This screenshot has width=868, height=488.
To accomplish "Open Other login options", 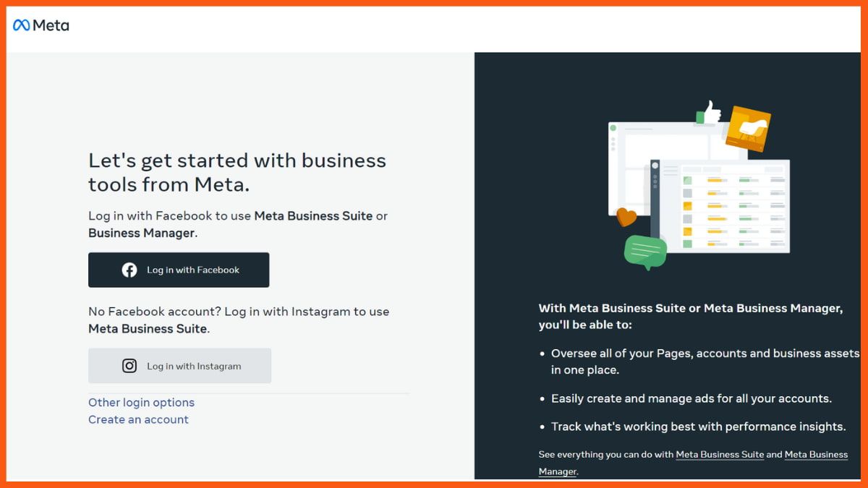I will [141, 402].
